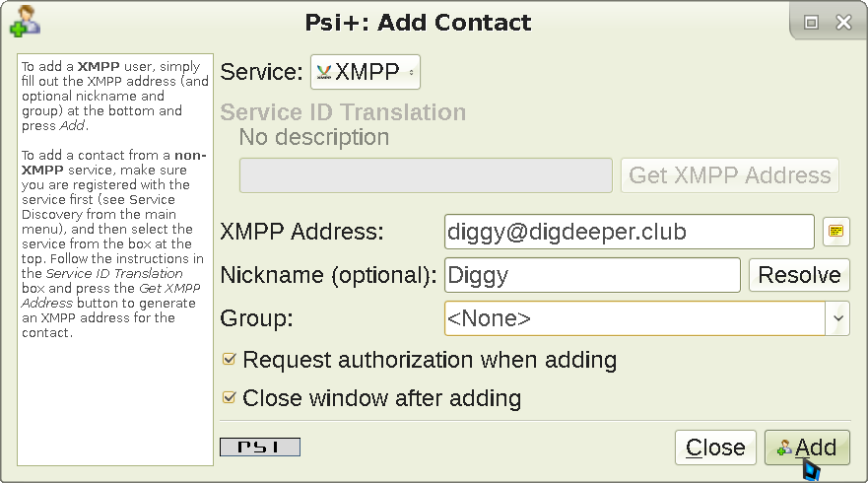Viewport: 868px width, 483px height.
Task: Focus the XMPP Address input field
Action: (629, 232)
